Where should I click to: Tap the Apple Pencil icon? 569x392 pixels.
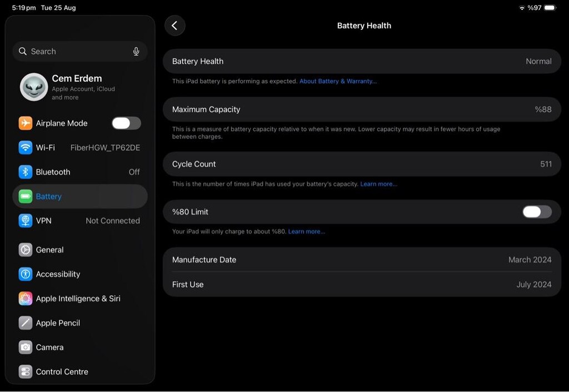click(26, 323)
